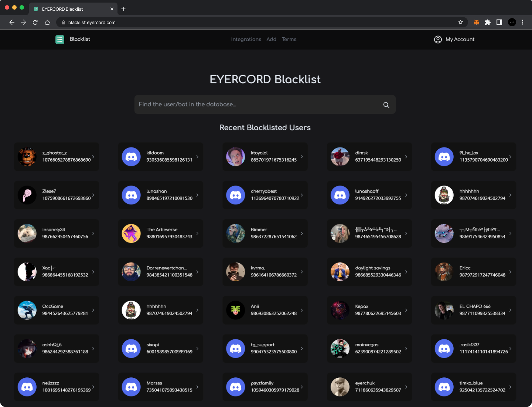Click timka_blue's Discord avatar
Image resolution: width=532 pixels, height=407 pixels.
(x=444, y=387)
